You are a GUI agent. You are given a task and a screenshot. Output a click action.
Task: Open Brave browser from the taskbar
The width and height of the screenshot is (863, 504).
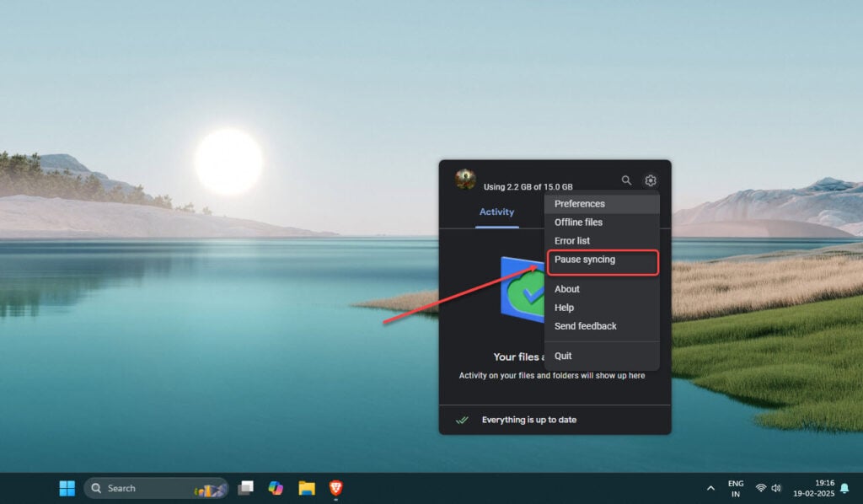(335, 488)
